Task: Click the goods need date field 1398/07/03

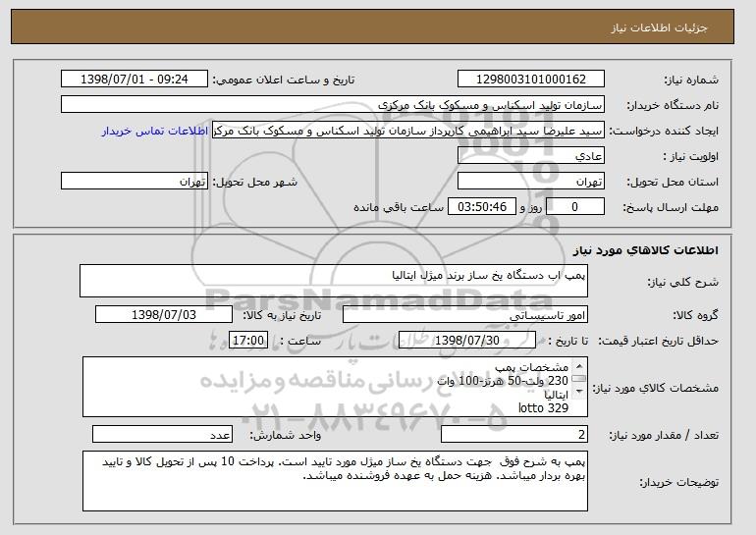Action: pos(164,315)
